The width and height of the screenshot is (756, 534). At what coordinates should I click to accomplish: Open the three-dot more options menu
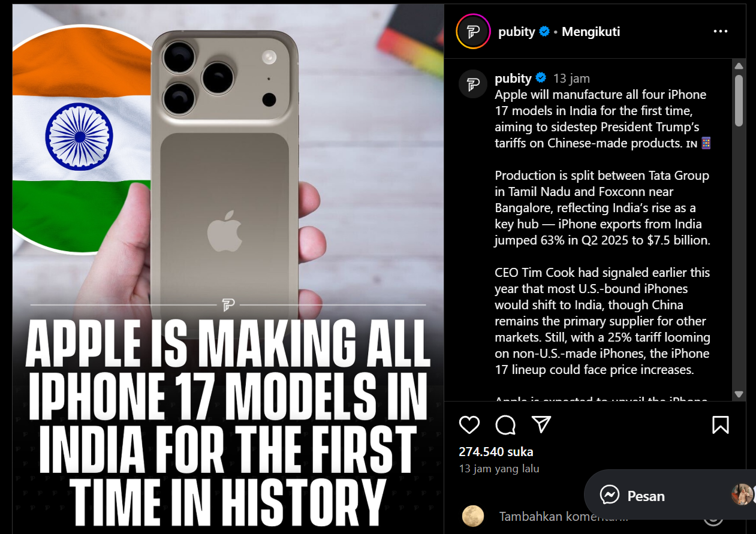[x=720, y=31]
